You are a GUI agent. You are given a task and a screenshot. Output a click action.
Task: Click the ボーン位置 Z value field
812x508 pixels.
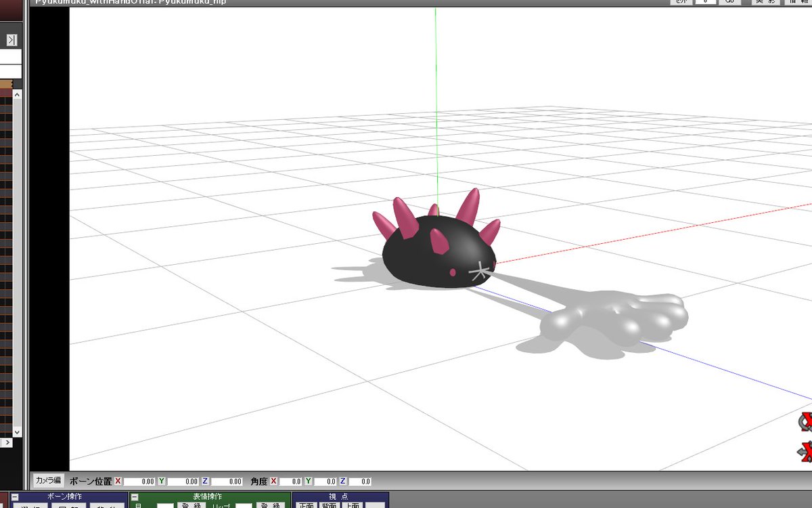pyautogui.click(x=227, y=481)
